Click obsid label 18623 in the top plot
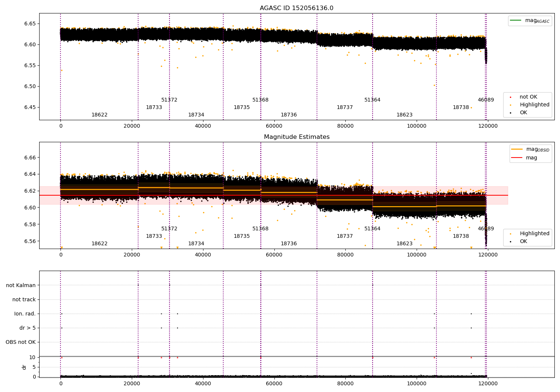 (404, 115)
